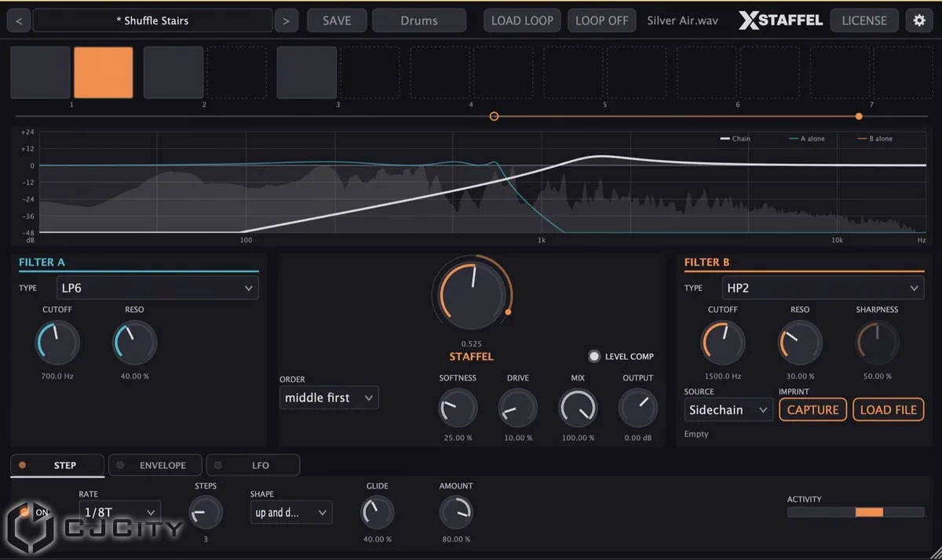The height and width of the screenshot is (560, 942).
Task: Open the Rate dropdown showing 1/8T
Action: [x=119, y=513]
